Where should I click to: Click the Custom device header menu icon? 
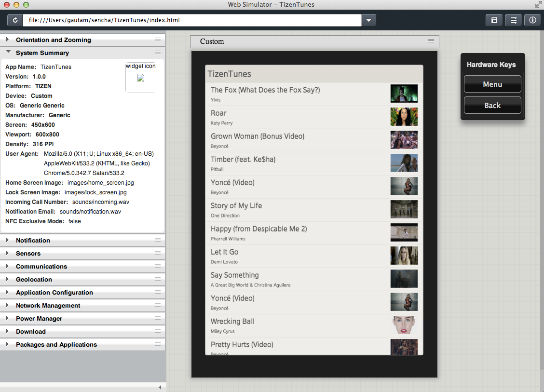coord(431,41)
